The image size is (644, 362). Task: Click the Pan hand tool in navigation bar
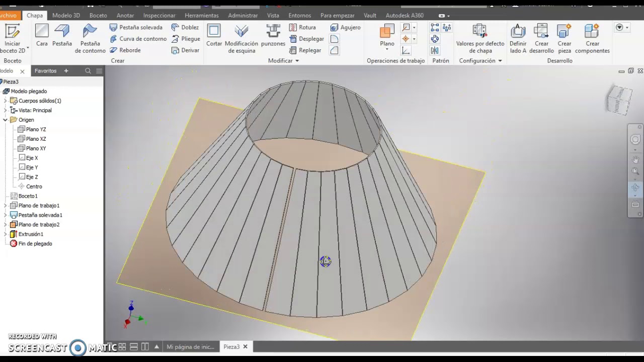point(635,160)
